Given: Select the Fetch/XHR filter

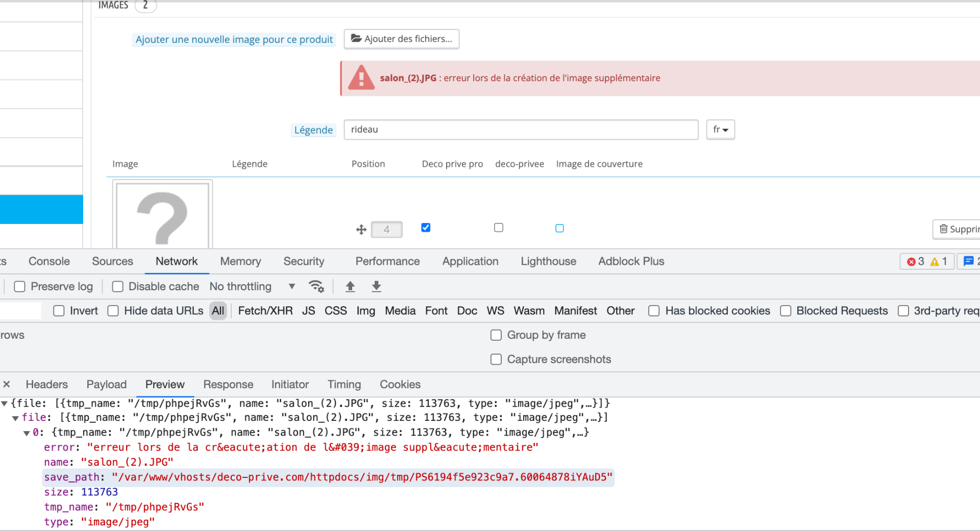Looking at the screenshot, I should coord(265,311).
